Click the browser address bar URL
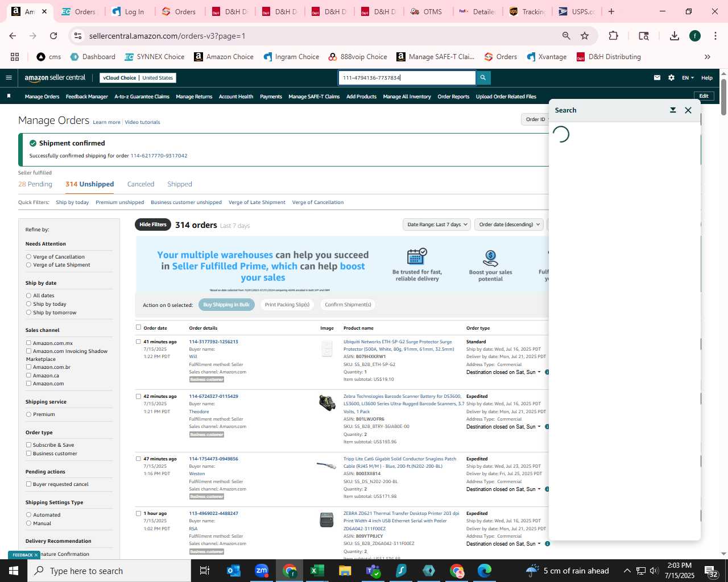This screenshot has height=582, width=728. click(x=167, y=36)
